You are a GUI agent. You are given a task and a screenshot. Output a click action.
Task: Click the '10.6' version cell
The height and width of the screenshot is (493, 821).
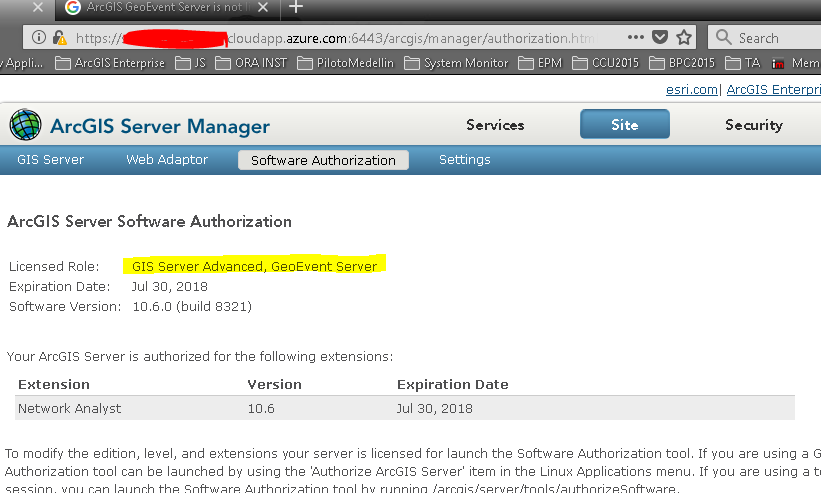coord(261,409)
